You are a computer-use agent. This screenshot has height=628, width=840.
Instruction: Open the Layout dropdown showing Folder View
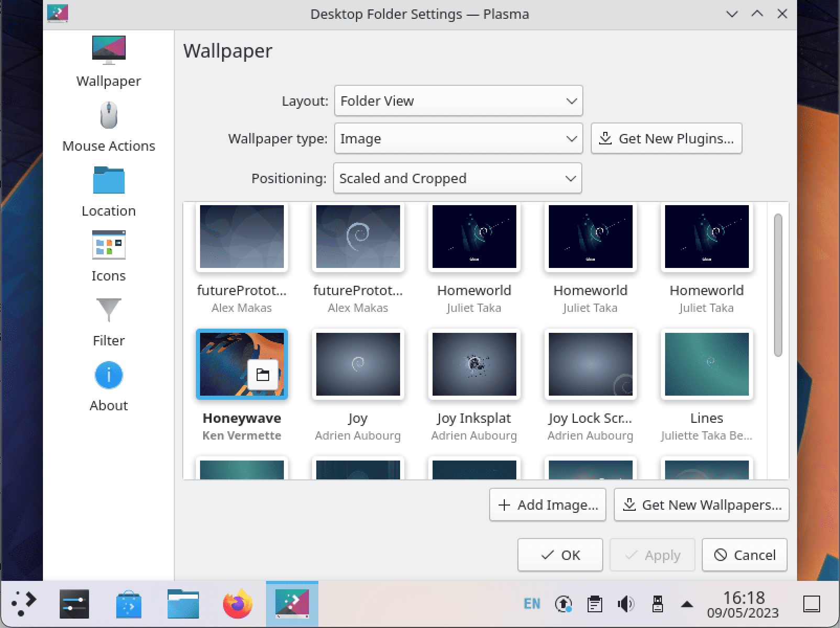[458, 100]
